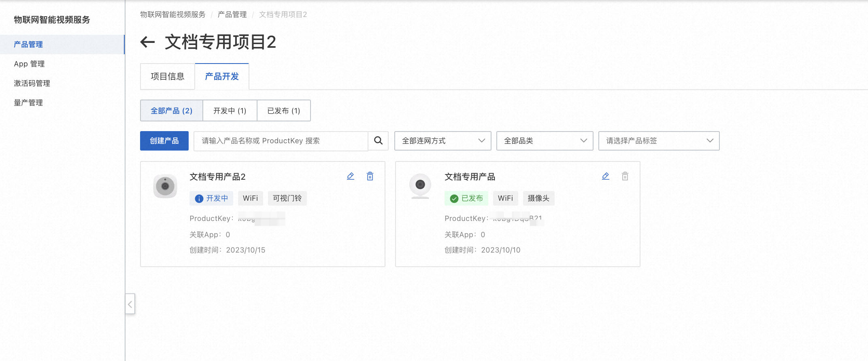Click creation date 2023/10/10
This screenshot has width=868, height=361.
click(501, 250)
